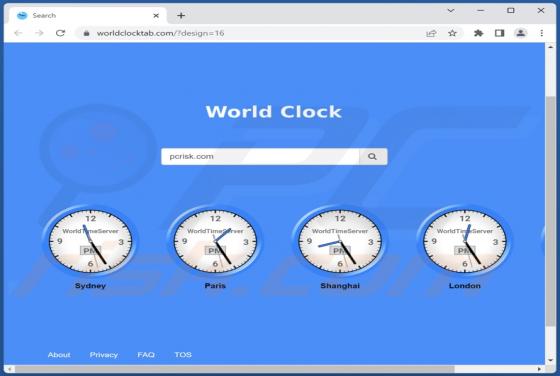Select the worldclocktab.com address bar URL
Viewport: 560px width, 376px height.
click(x=160, y=33)
